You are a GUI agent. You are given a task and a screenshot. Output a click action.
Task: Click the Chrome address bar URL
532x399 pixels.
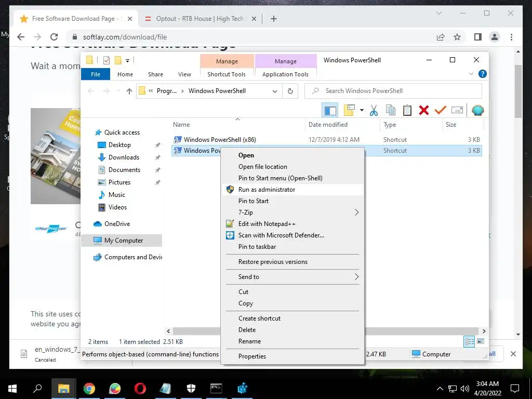coord(125,37)
